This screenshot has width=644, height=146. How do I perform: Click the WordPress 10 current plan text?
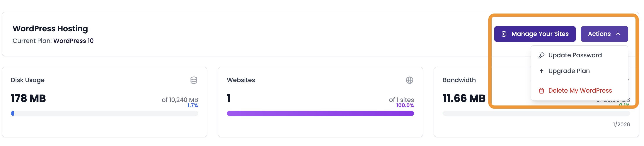pos(73,41)
